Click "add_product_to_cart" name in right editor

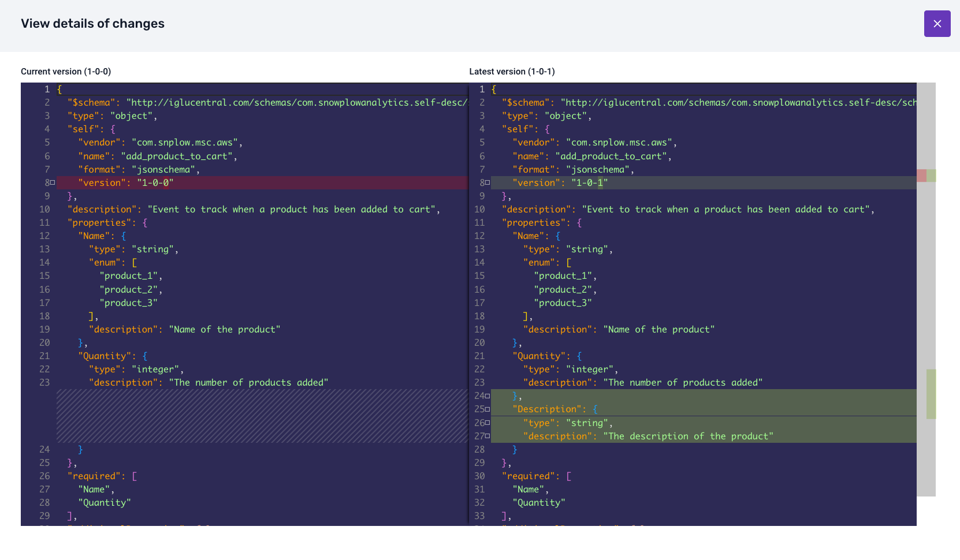click(611, 156)
